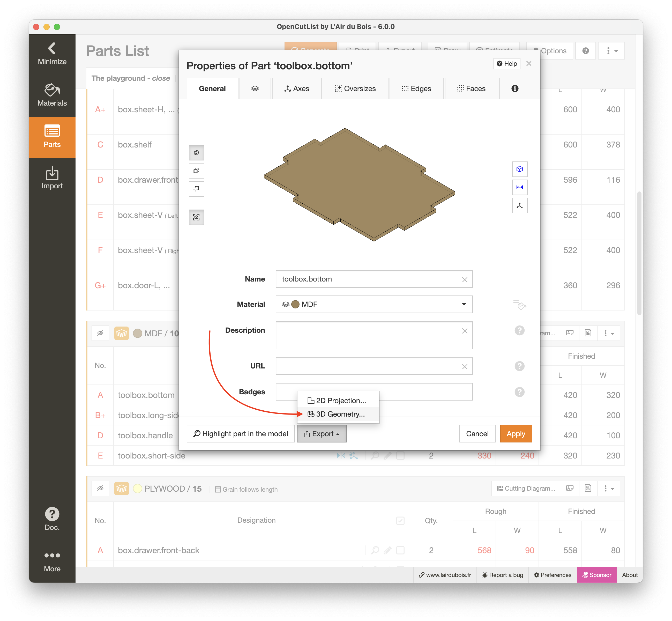The height and width of the screenshot is (621, 672).
Task: Open the Material MDF dropdown
Action: (x=374, y=305)
